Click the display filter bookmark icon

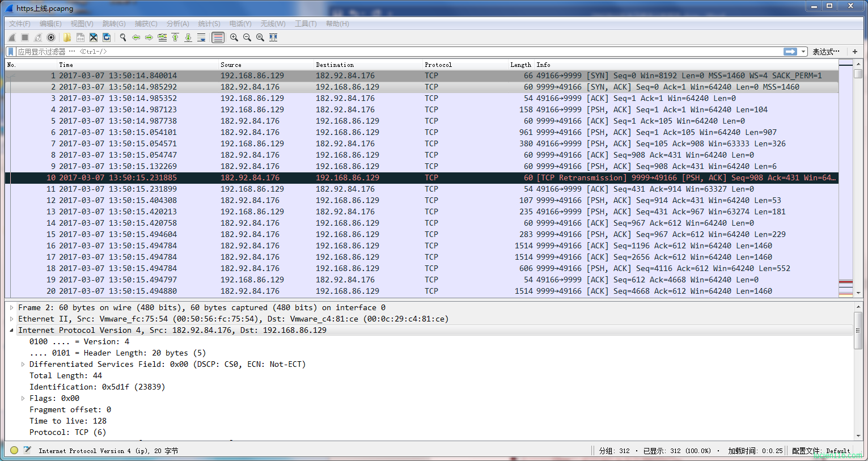pyautogui.click(x=11, y=52)
